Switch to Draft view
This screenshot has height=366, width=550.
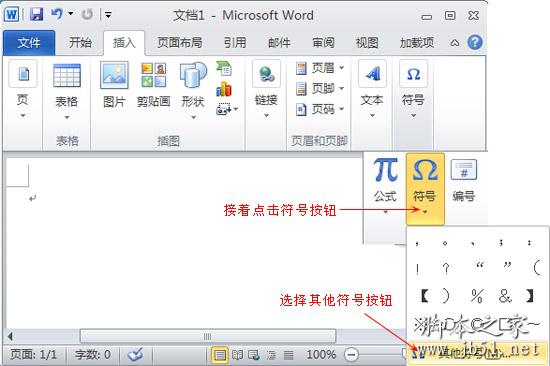[x=288, y=355]
